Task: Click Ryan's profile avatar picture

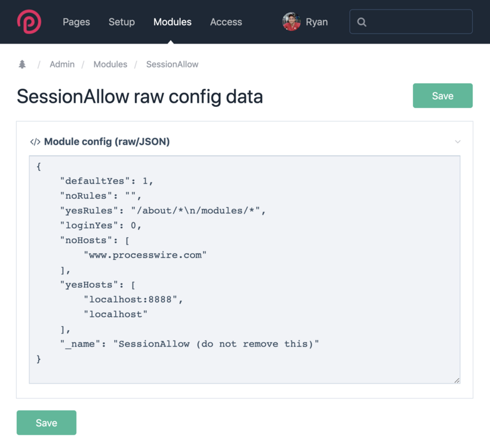Action: (291, 22)
